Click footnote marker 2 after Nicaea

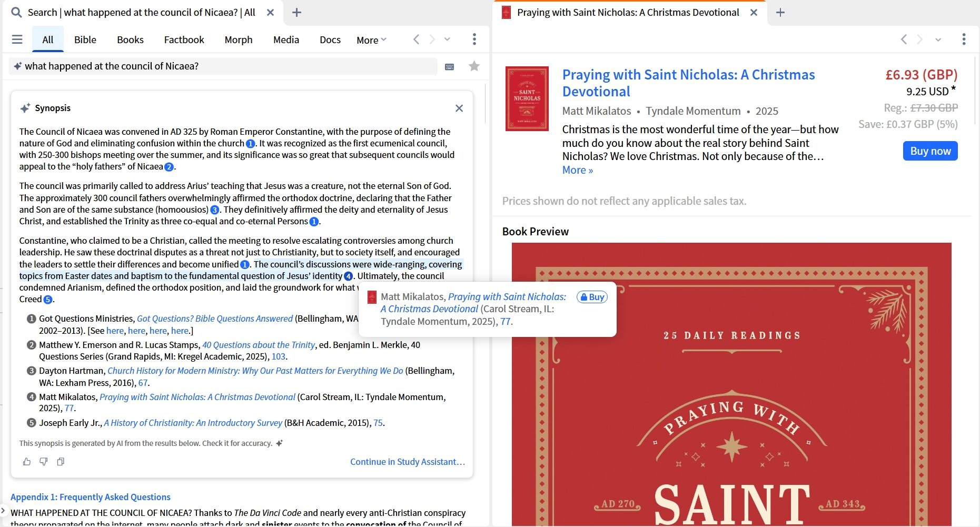point(169,167)
